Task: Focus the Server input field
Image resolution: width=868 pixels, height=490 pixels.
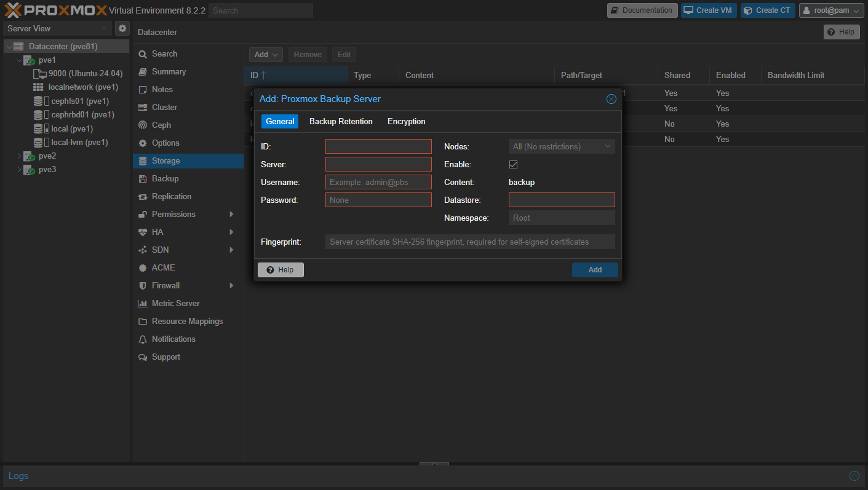Action: coord(378,164)
